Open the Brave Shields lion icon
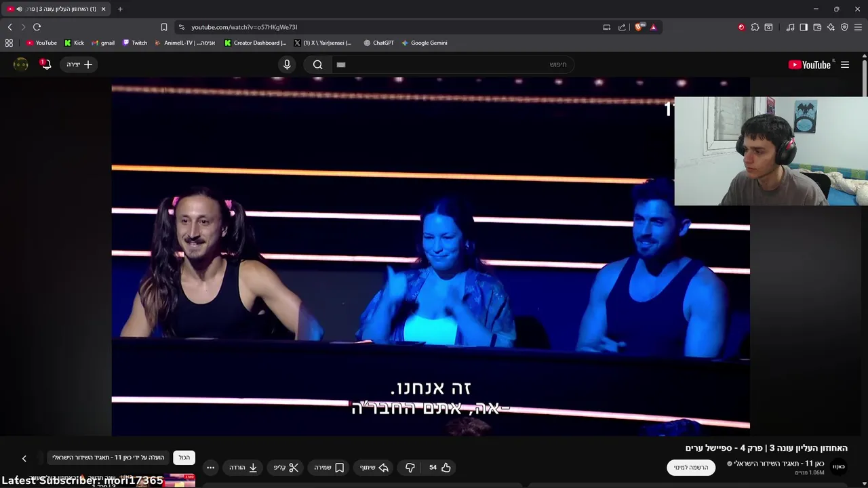This screenshot has width=868, height=488. (x=639, y=27)
